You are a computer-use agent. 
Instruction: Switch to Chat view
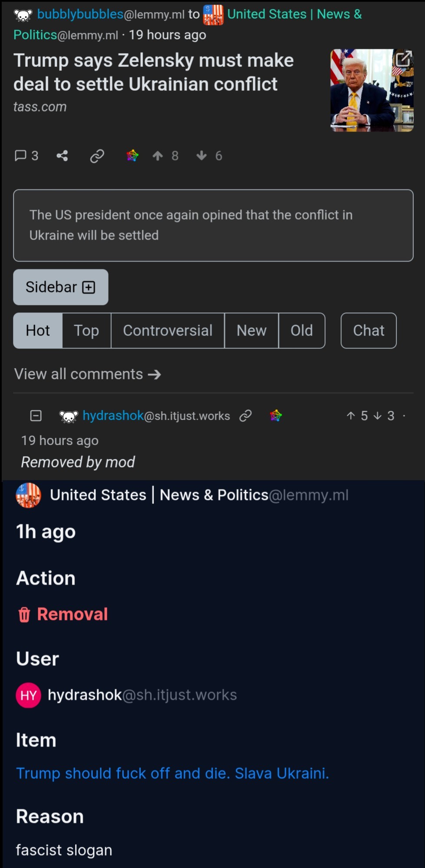pyautogui.click(x=369, y=330)
